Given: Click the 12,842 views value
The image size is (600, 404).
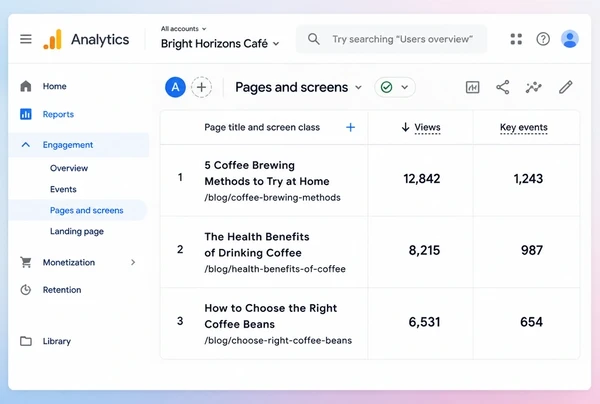Looking at the screenshot, I should pyautogui.click(x=422, y=178).
